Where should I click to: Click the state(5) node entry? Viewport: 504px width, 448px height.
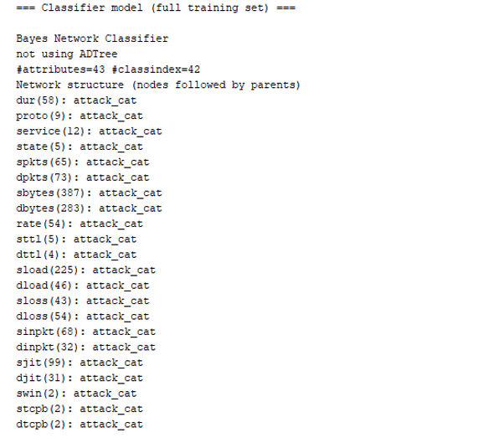(80, 147)
